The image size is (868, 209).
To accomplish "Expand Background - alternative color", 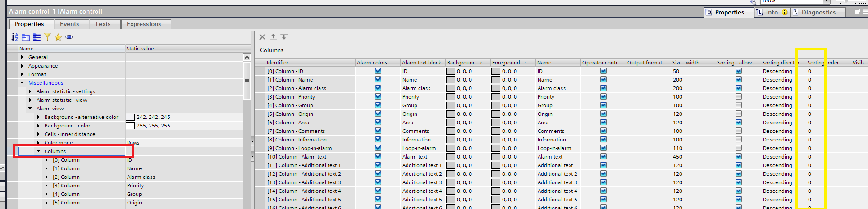I will point(38,117).
